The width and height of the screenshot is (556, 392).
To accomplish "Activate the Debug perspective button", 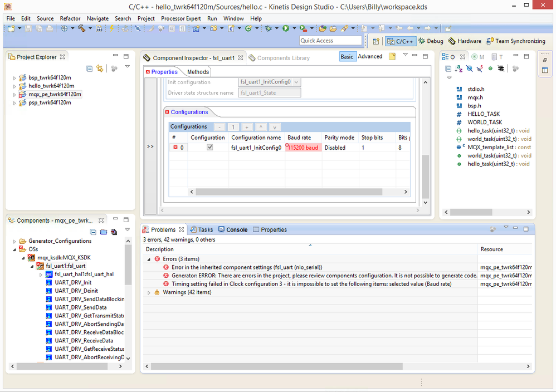I will tap(431, 41).
